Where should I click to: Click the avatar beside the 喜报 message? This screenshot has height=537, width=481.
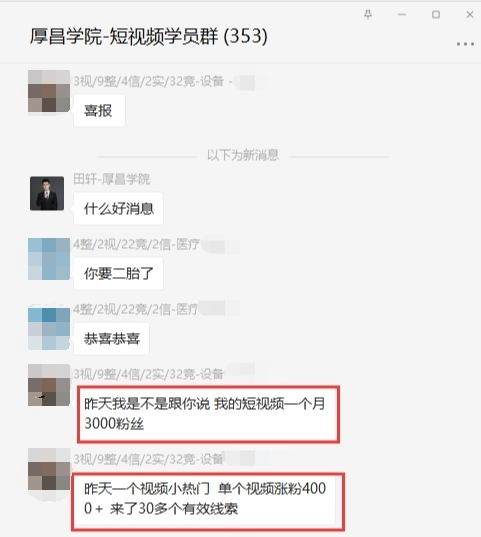tap(49, 91)
